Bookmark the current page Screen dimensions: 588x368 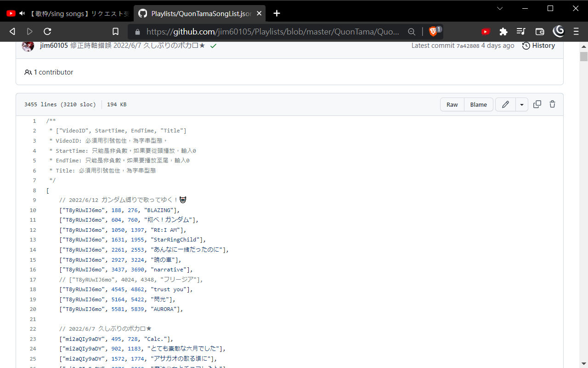[115, 31]
